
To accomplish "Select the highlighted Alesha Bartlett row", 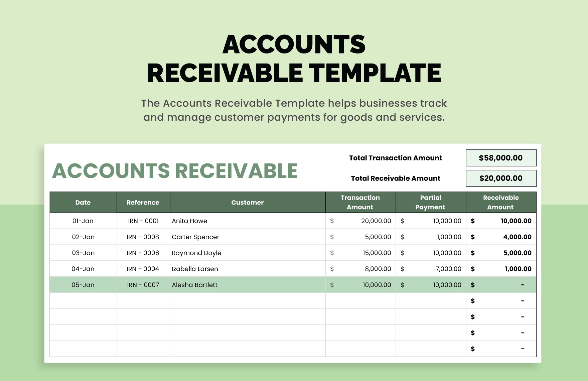I will click(x=247, y=285).
